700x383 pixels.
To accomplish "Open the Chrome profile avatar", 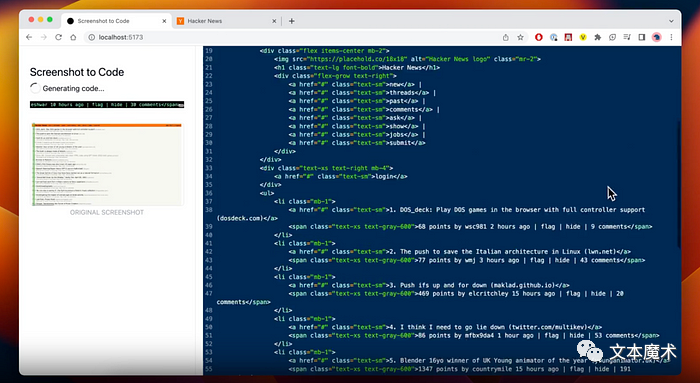I will (x=656, y=37).
